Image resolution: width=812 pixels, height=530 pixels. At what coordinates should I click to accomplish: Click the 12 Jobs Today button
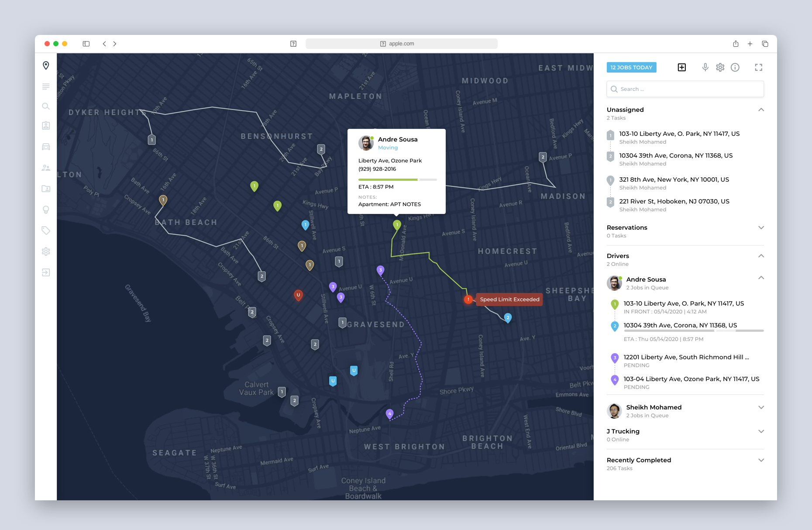click(631, 67)
